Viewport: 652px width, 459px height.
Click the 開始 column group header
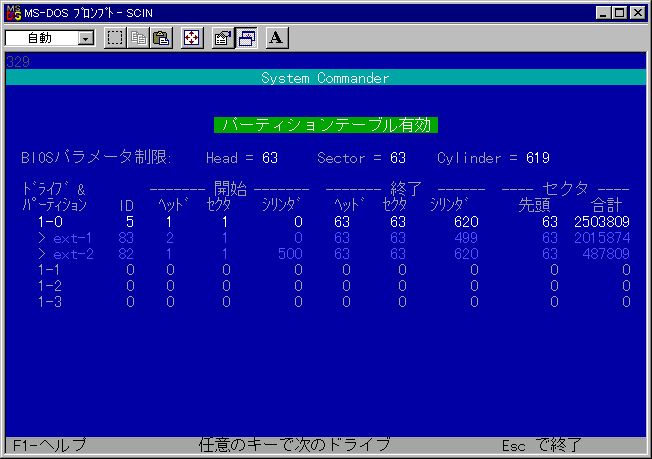click(x=230, y=189)
